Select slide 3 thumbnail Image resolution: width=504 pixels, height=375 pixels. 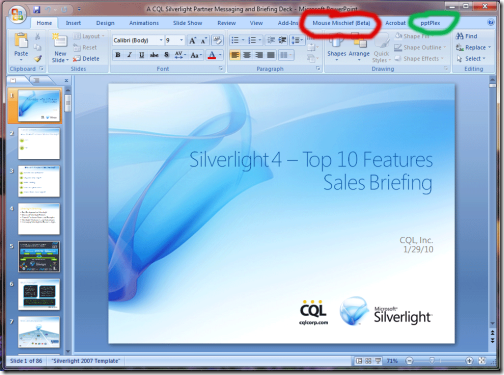(39, 181)
